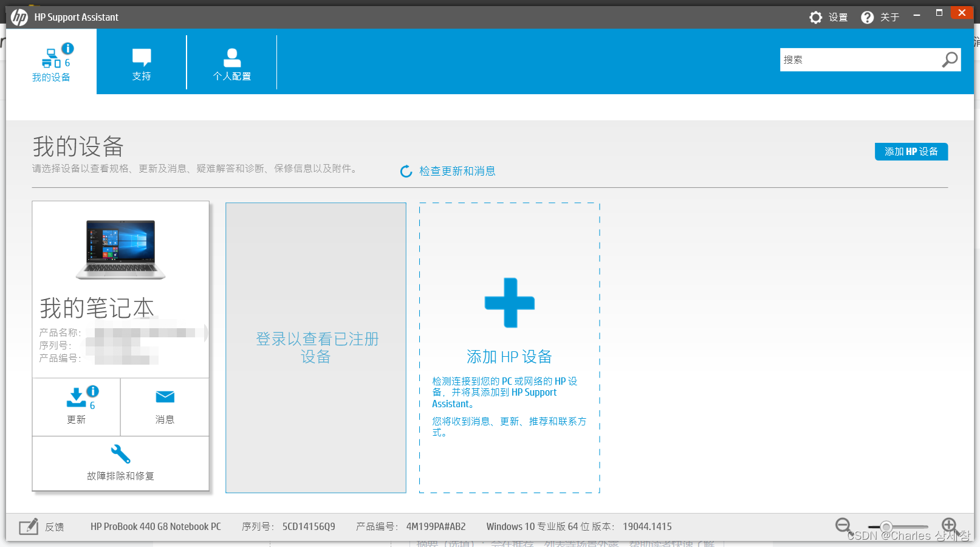Click product number 4M199PA#AB2
This screenshot has width=980, height=547.
(x=436, y=526)
